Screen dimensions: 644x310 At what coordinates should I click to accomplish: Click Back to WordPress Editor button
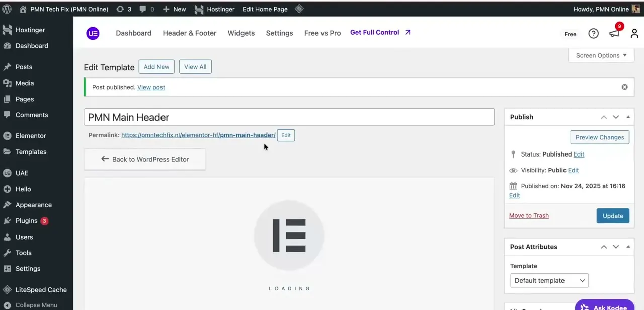pos(145,159)
